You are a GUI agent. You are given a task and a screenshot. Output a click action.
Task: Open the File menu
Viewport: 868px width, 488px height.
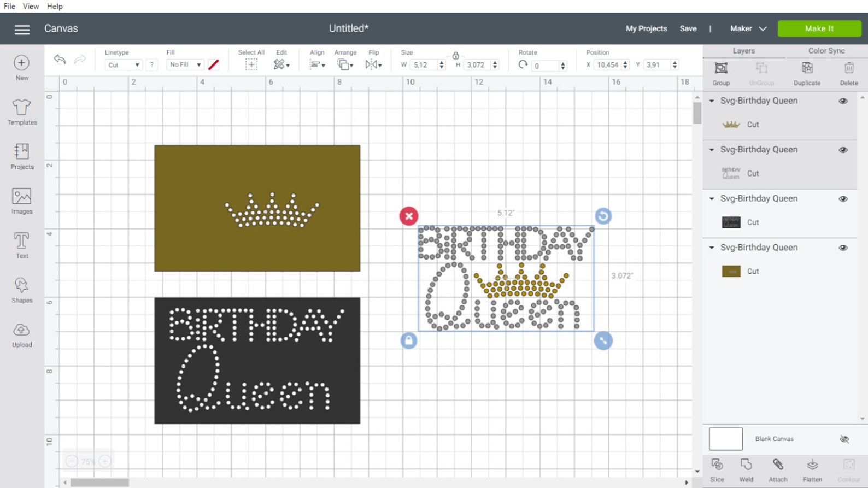pos(9,6)
